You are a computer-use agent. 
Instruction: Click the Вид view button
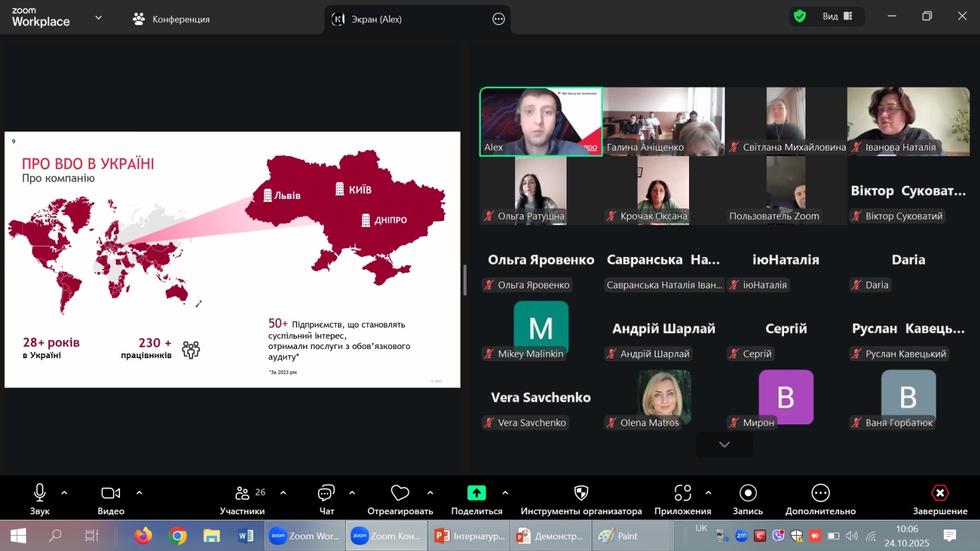click(837, 17)
